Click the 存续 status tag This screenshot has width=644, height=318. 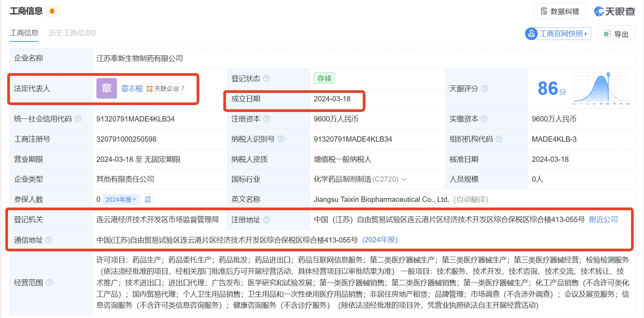324,78
